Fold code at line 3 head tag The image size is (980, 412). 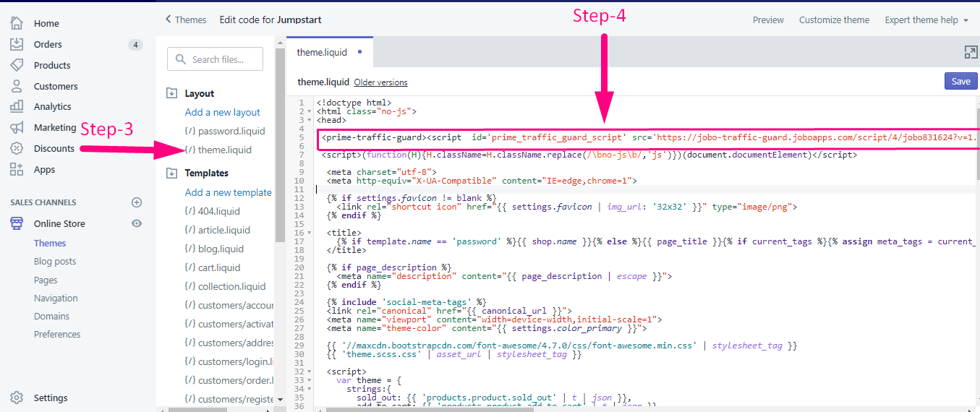click(x=311, y=120)
